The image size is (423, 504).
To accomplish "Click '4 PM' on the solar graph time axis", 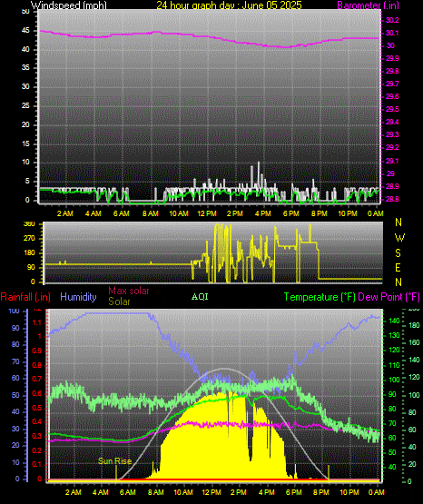I will click(267, 492).
